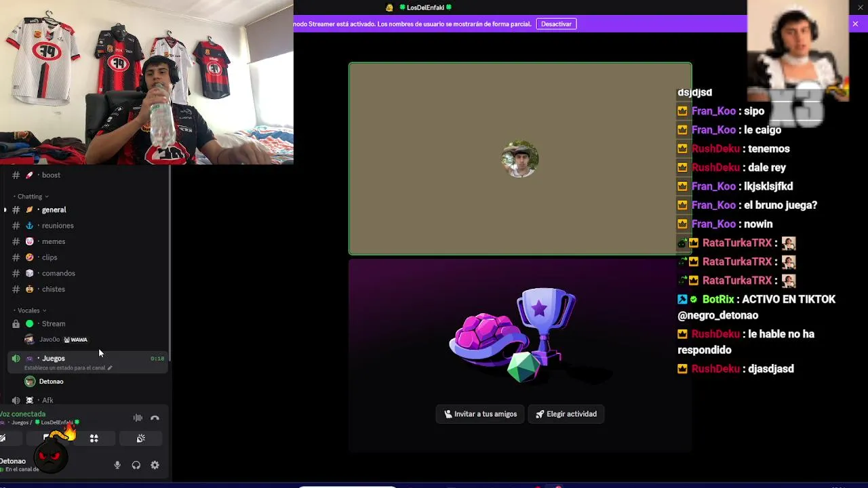The image size is (868, 488).
Task: Click the emoji beside the memes channel
Action: pyautogui.click(x=29, y=241)
